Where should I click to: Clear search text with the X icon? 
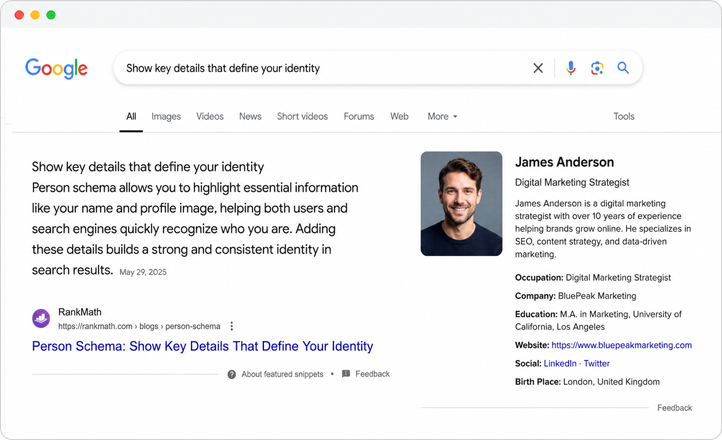click(x=538, y=68)
